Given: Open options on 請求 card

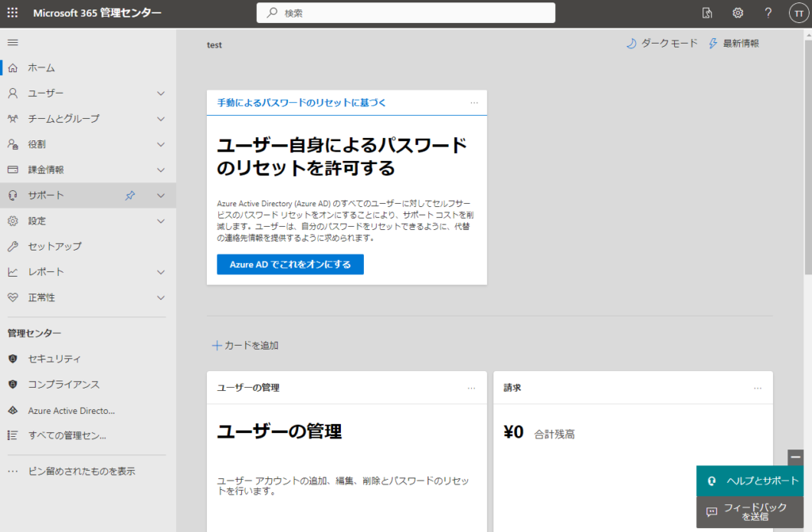Looking at the screenshot, I should [x=757, y=388].
